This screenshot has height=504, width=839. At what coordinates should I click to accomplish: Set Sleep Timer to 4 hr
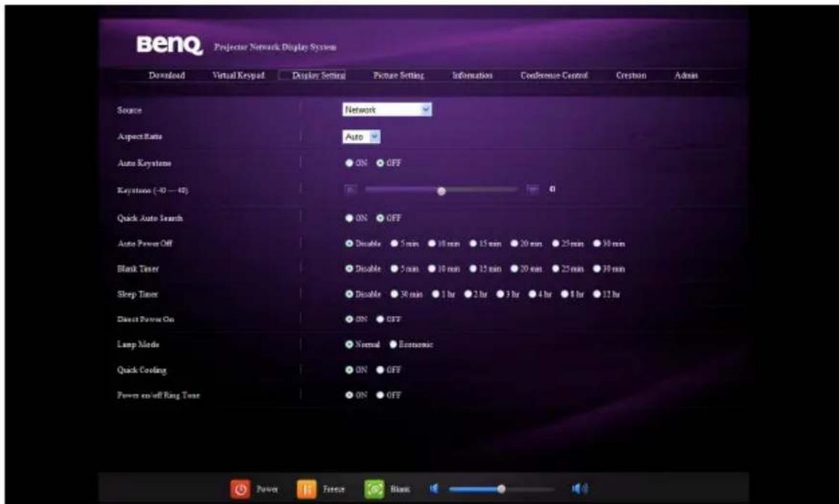pos(532,294)
